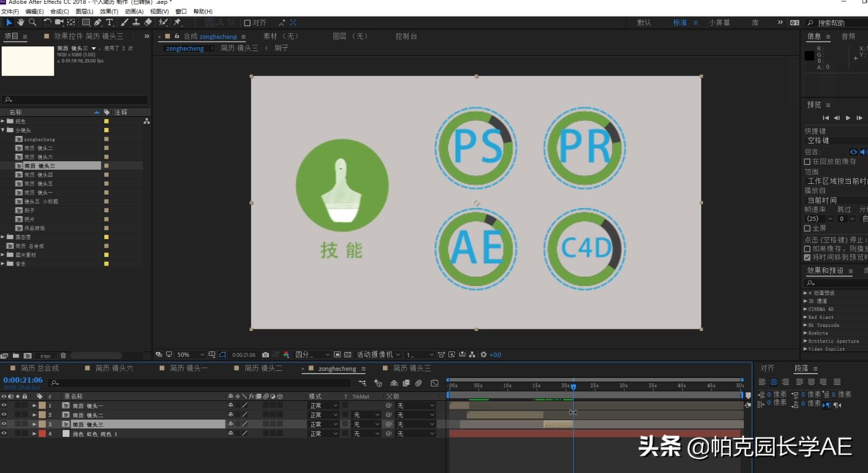Screen dimensions: 868x473
Task: Uncheck 将时间移到预览时间 checkbox
Action: 807,257
